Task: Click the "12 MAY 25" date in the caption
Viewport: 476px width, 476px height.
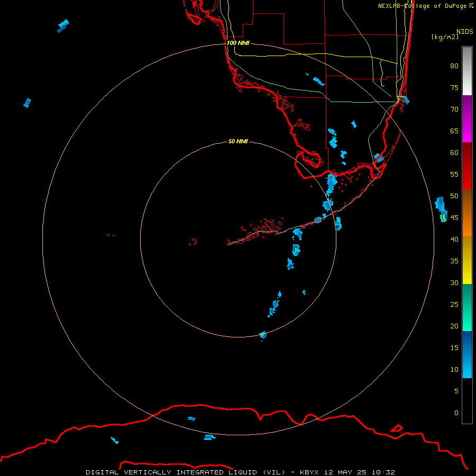Action: click(345, 472)
